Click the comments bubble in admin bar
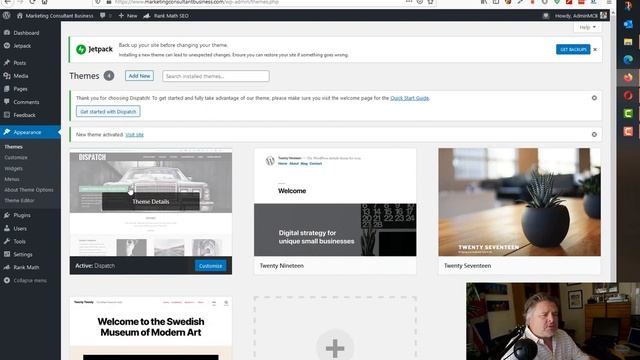Image resolution: width=640 pixels, height=360 pixels. [102, 16]
